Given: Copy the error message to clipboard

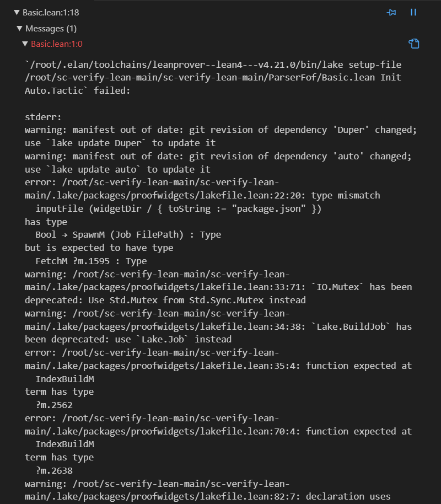Looking at the screenshot, I should [414, 44].
